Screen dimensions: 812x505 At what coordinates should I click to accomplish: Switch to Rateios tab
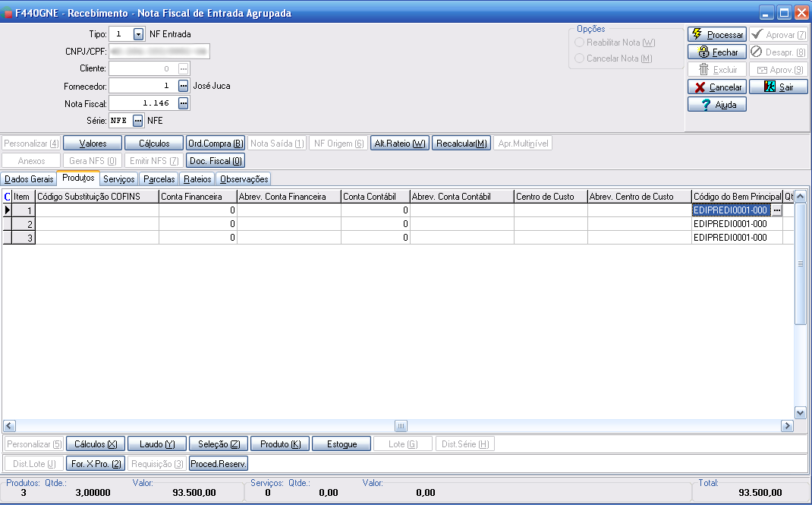pyautogui.click(x=197, y=179)
